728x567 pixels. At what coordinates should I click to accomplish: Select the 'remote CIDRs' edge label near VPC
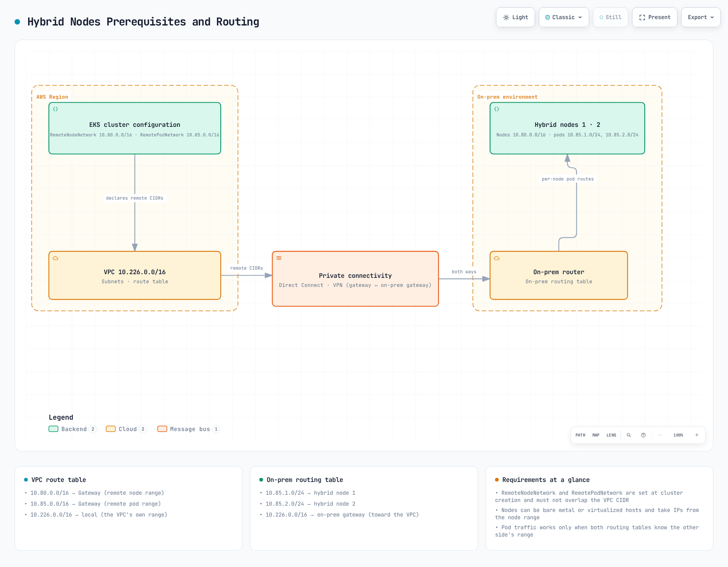[x=247, y=268]
